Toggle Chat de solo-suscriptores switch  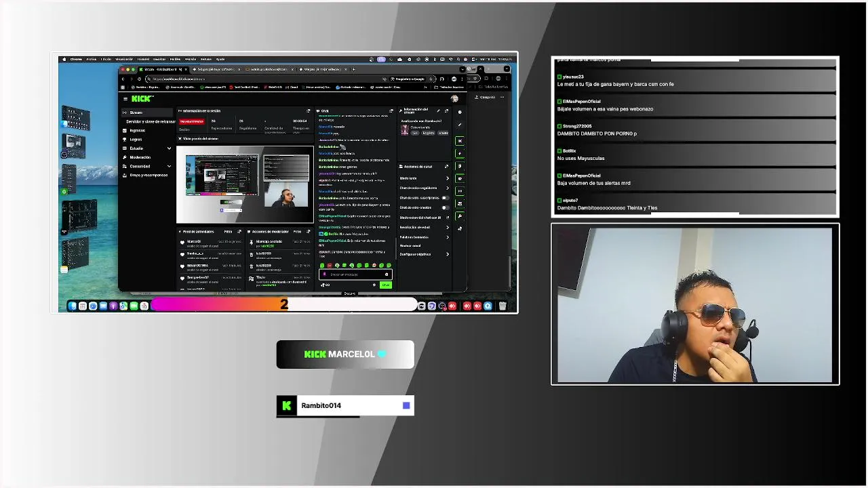445,198
